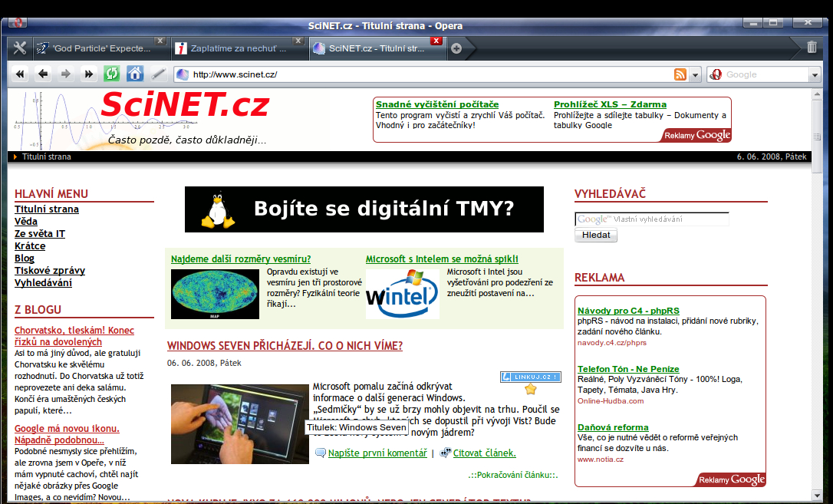Go to the Home page icon

pos(135,74)
